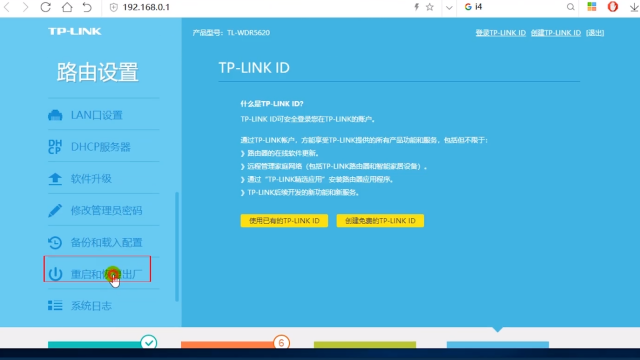Viewport: 640px width, 360px height.
Task: Click the upload arrow upgrade icon
Action: click(55, 179)
